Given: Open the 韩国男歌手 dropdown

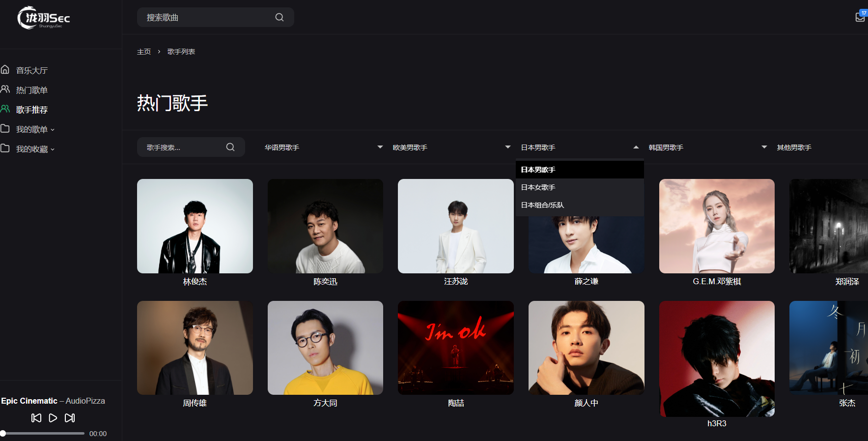Looking at the screenshot, I should (707, 147).
